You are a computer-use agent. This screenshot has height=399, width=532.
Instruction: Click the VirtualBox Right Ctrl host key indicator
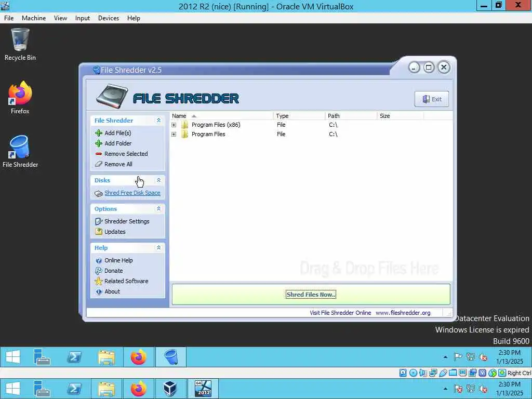coord(519,373)
